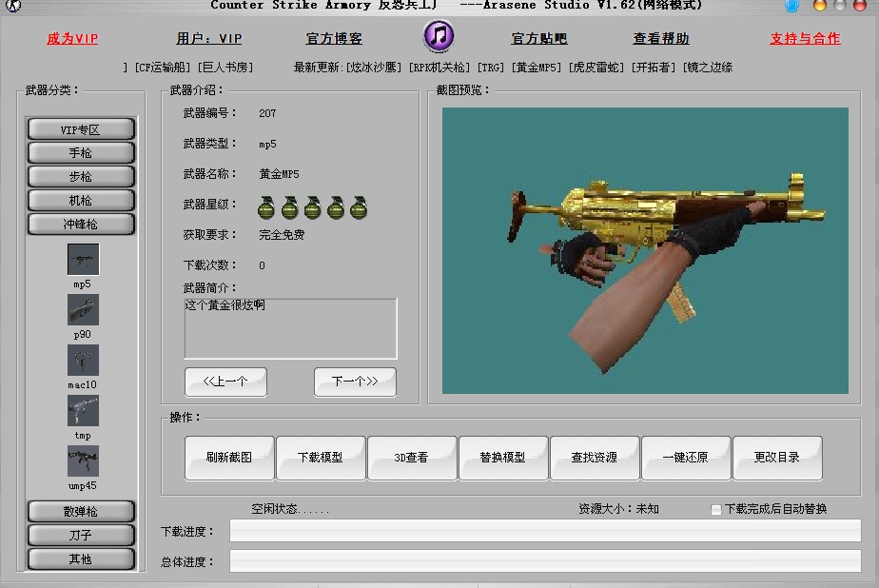879x588 pixels.
Task: Open the 用户: VIP link
Action: point(209,38)
